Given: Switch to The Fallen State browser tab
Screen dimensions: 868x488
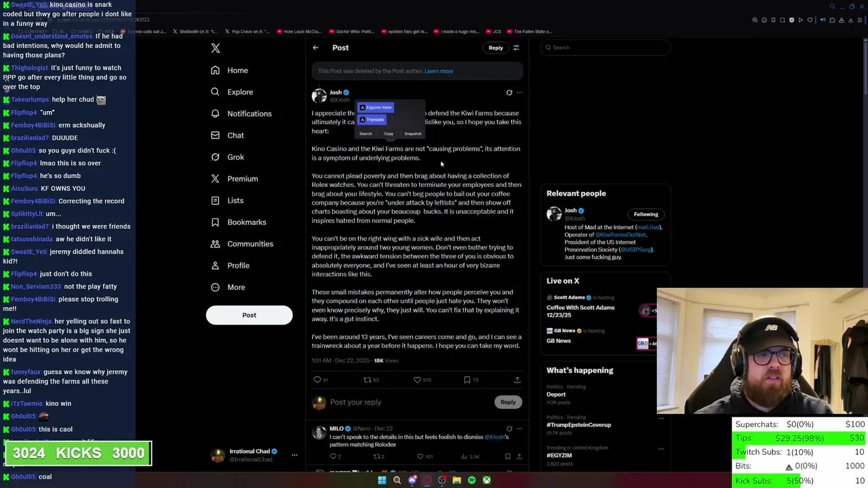Looking at the screenshot, I should 531,32.
